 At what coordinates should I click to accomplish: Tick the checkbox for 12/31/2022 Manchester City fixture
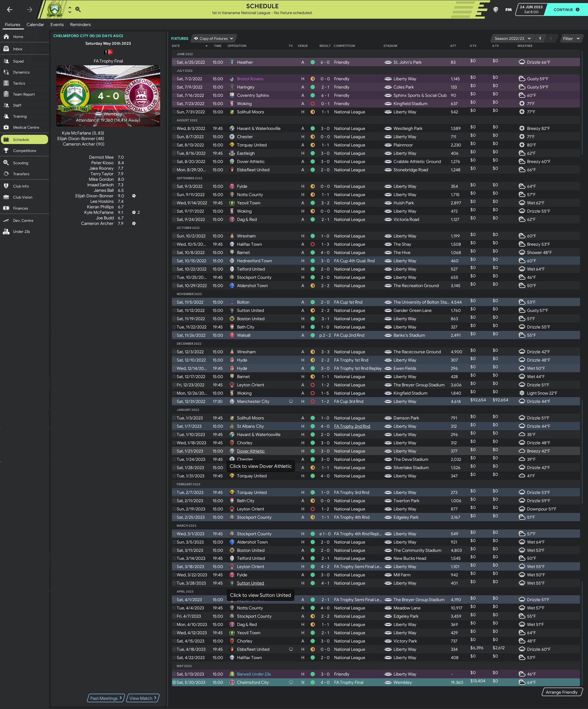(x=174, y=401)
